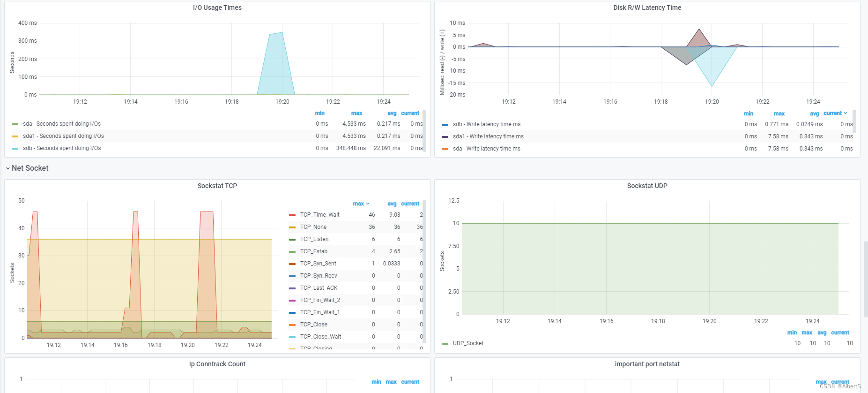
Task: Sort Sockstat UDP legend by avg
Action: point(822,333)
